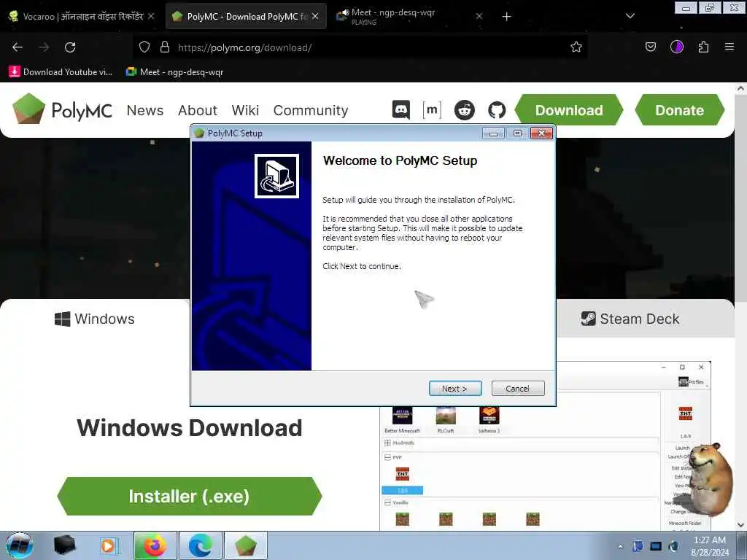This screenshot has height=560, width=747.
Task: Open a new browser tab
Action: pyautogui.click(x=506, y=17)
